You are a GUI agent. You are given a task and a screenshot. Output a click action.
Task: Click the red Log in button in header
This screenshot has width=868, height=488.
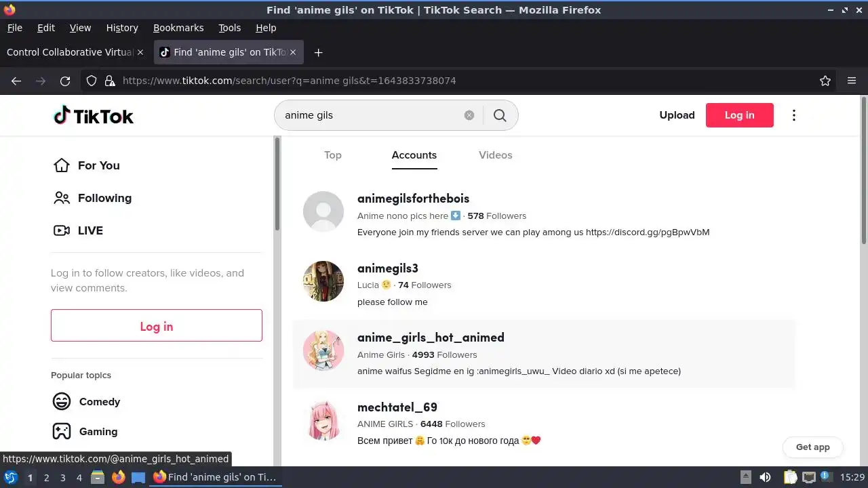(740, 115)
